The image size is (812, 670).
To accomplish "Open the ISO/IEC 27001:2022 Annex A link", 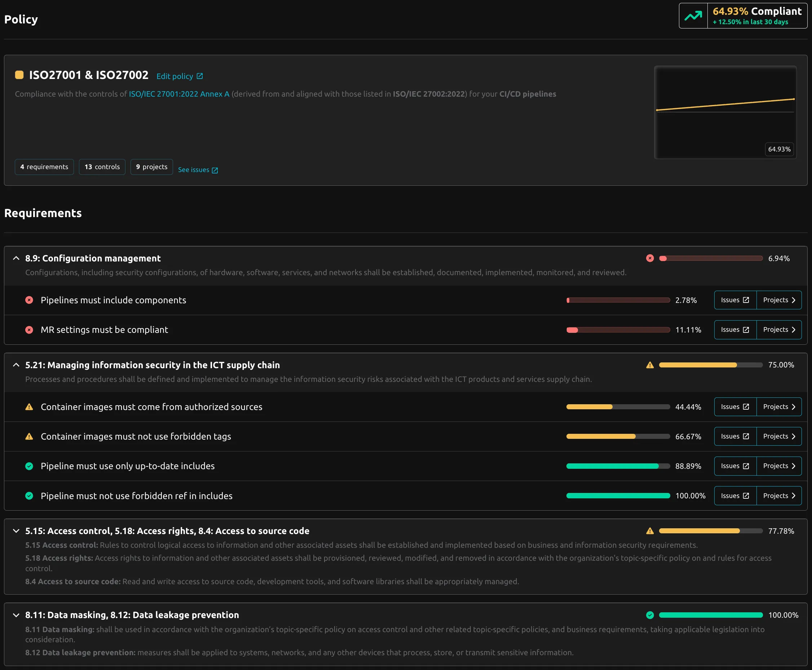I will coord(179,94).
